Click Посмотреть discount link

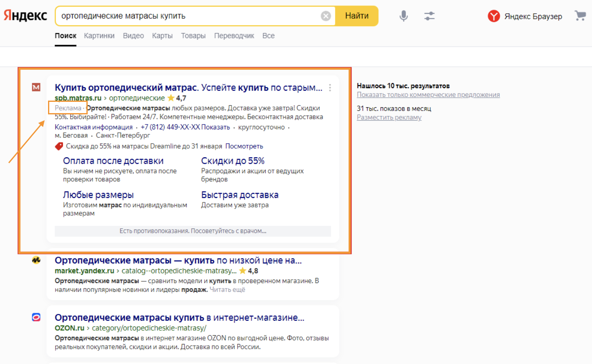pyautogui.click(x=244, y=146)
